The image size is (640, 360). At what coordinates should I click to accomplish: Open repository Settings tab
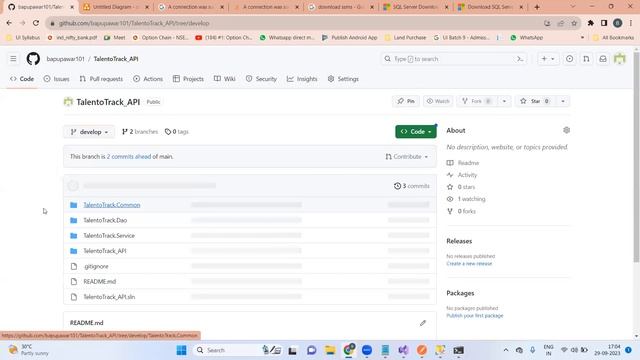tap(343, 79)
